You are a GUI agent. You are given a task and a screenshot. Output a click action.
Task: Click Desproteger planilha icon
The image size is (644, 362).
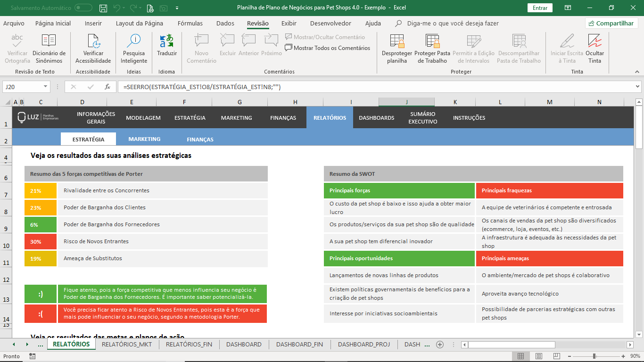[x=397, y=41]
